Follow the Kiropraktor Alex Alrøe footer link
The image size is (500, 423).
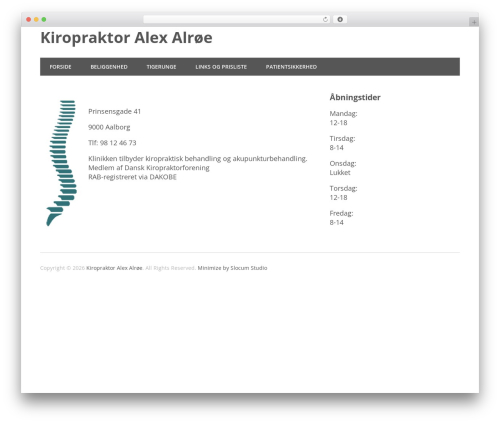[x=114, y=268]
